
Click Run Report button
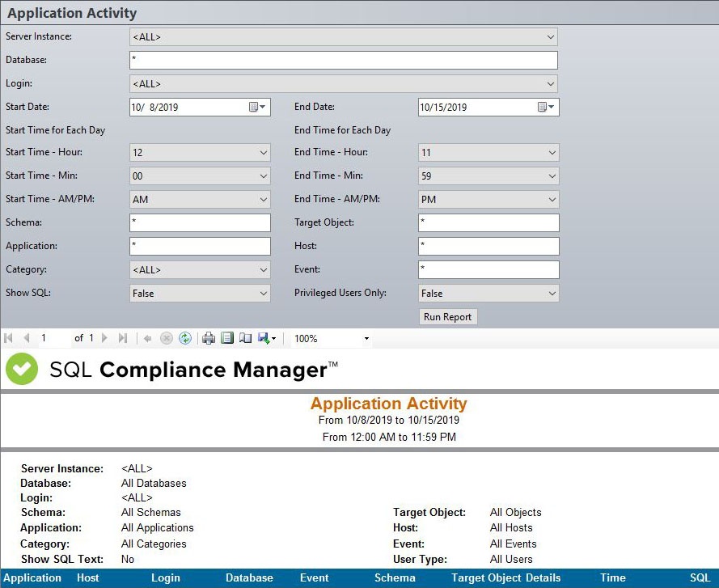tap(448, 317)
